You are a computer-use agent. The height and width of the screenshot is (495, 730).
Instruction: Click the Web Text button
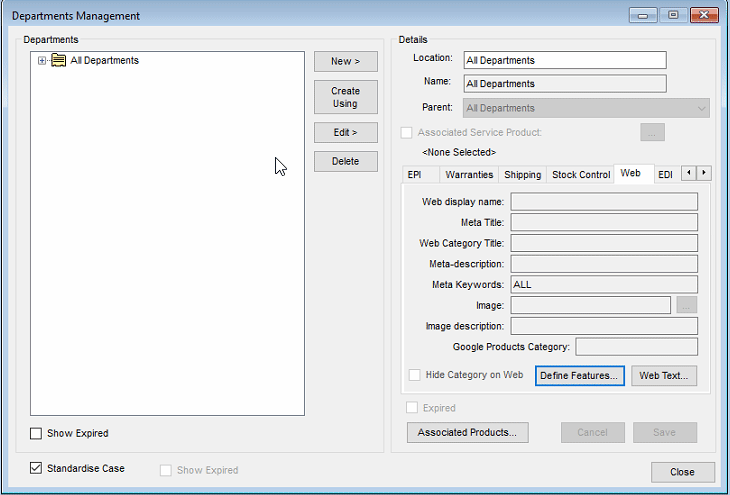coord(663,376)
